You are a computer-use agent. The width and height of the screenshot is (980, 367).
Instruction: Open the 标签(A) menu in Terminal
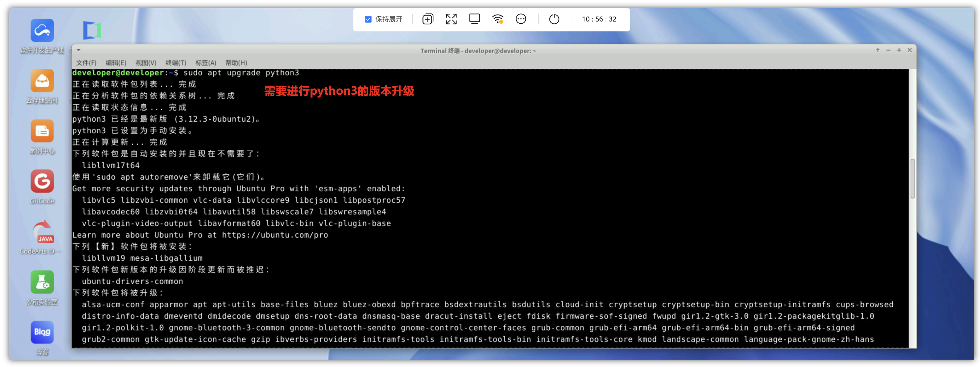tap(205, 63)
